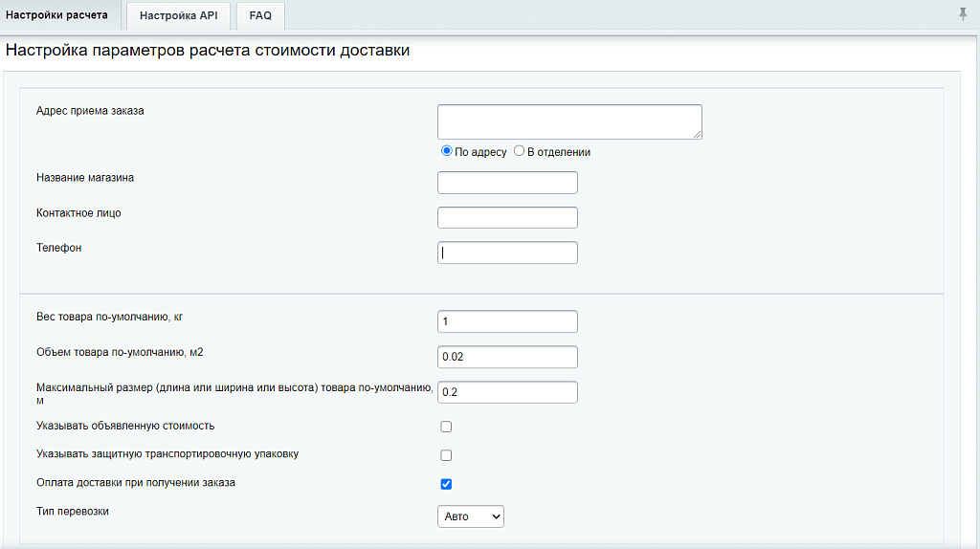
Task: Select the По адресу radio button
Action: (446, 151)
